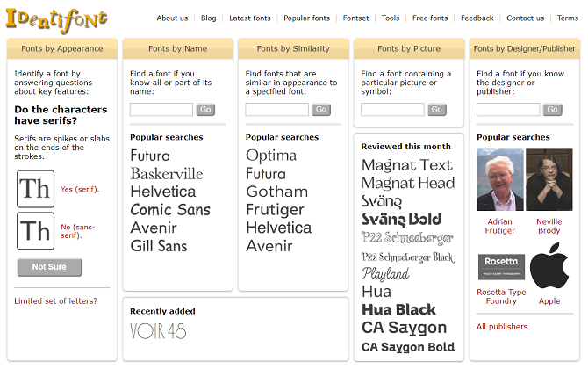Open Gotham in similarity popular searches
The height and width of the screenshot is (369, 588).
click(276, 192)
